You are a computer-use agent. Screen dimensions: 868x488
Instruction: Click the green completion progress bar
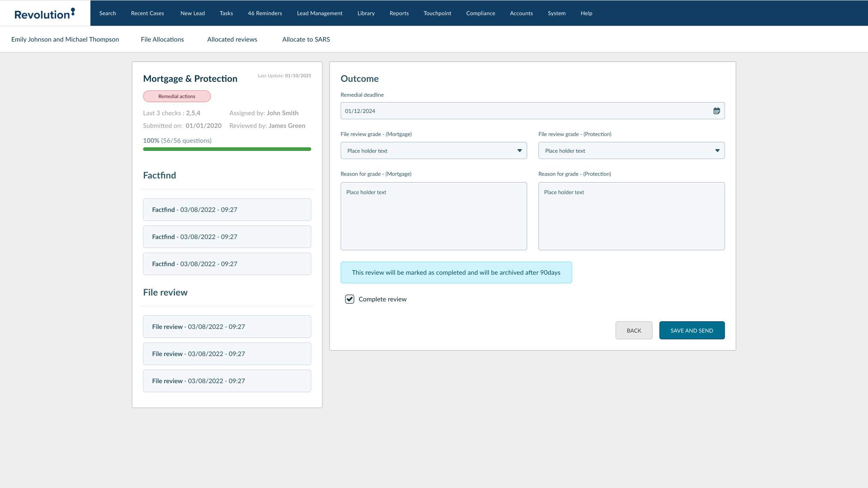point(227,149)
